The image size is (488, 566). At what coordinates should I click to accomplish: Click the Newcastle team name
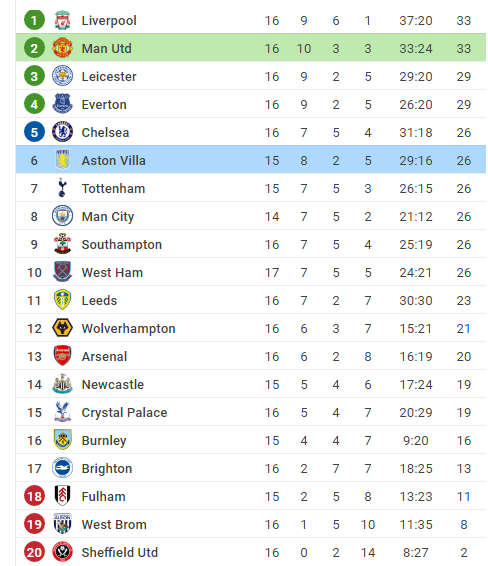[x=113, y=384]
